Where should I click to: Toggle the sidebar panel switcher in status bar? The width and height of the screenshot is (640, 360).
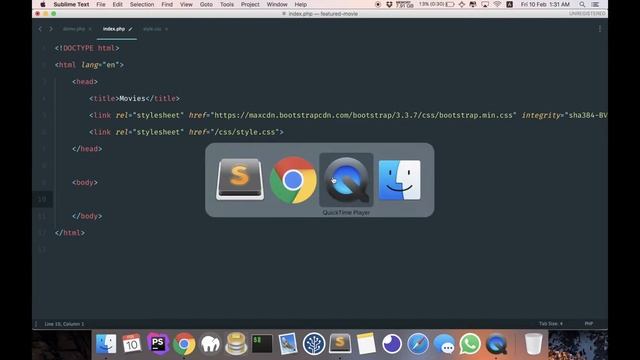pos(36,324)
